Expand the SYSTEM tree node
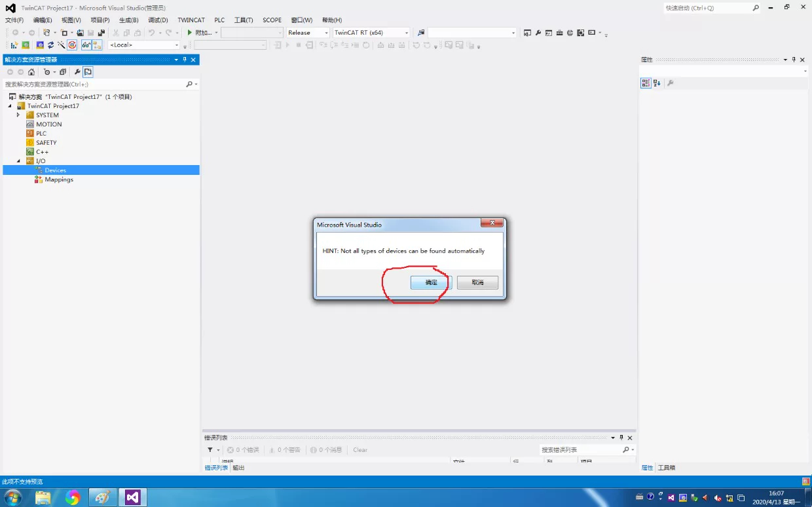 click(x=18, y=115)
